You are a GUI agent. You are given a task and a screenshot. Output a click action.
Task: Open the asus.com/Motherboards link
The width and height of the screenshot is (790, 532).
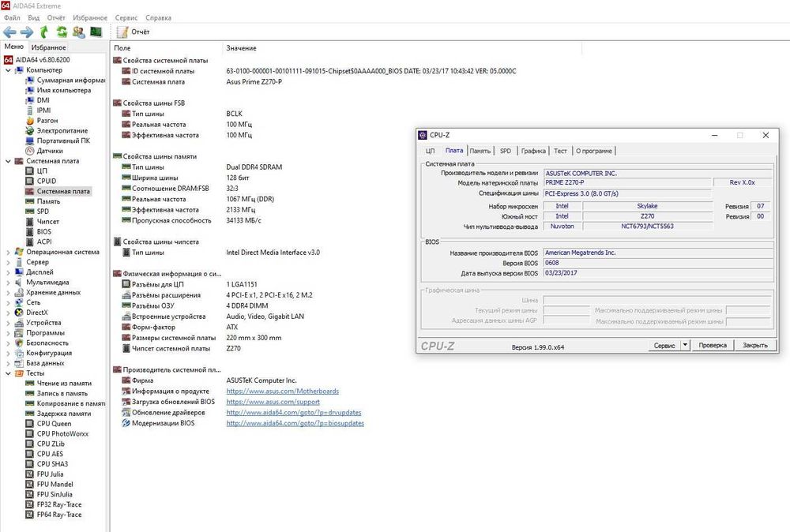coord(282,391)
